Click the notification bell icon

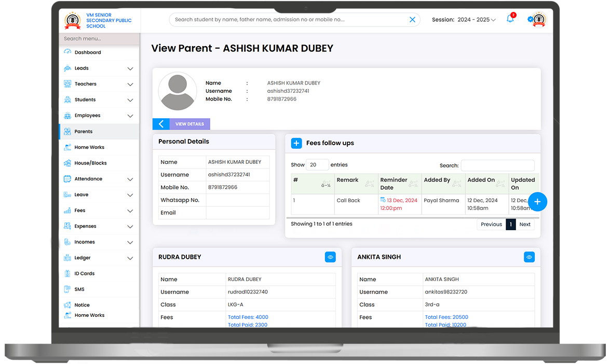pos(509,19)
